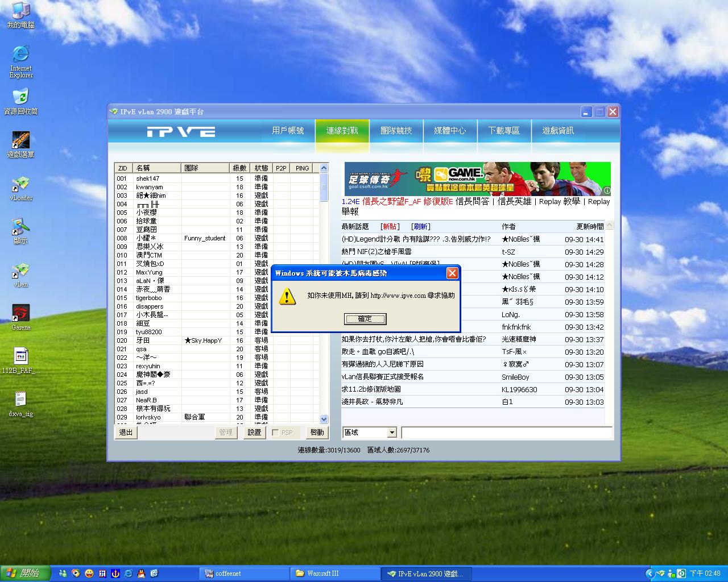
Task: Switch to the 連線對戰 tab
Action: click(342, 131)
